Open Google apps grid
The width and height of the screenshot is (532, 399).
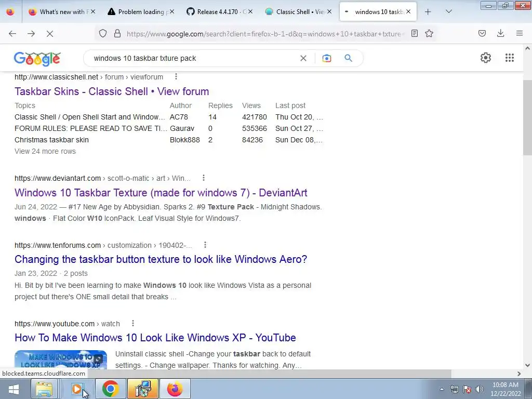[x=510, y=58]
